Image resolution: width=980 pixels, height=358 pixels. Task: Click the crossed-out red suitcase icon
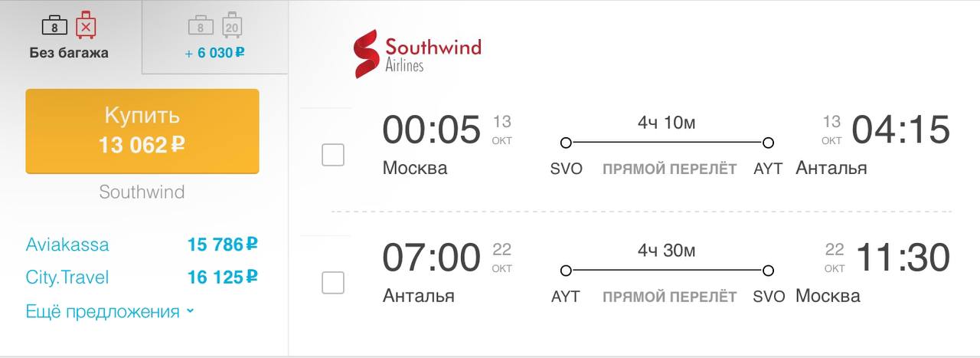[86, 27]
